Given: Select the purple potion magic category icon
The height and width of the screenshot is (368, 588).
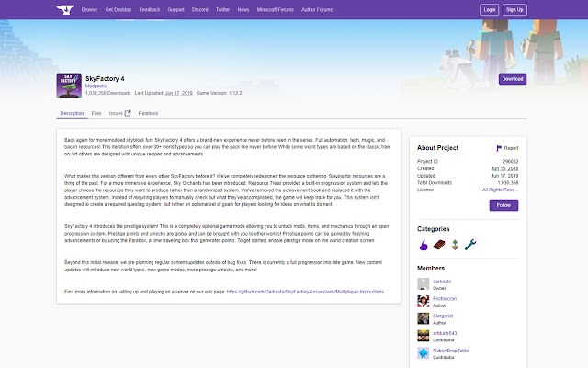Looking at the screenshot, I should pos(424,245).
